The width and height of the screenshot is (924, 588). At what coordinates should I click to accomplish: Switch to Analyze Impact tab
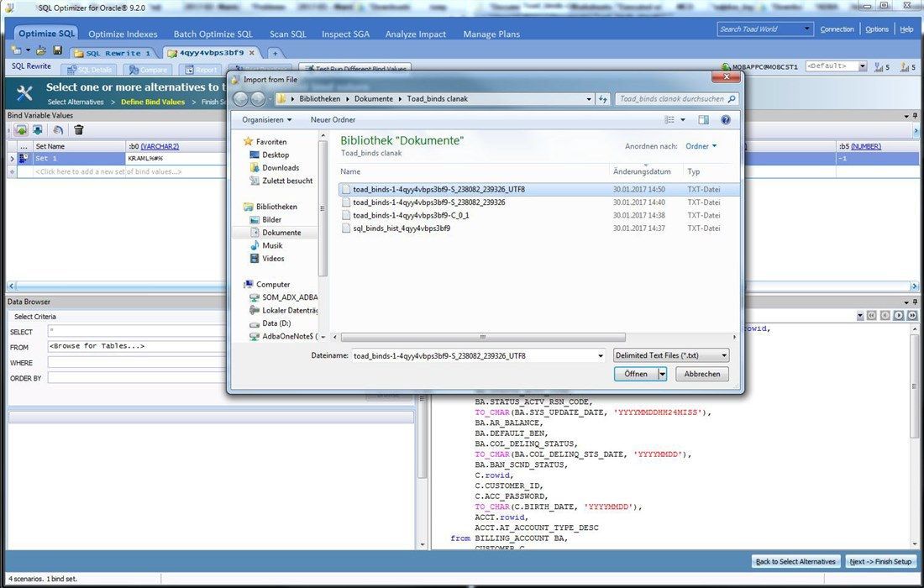tap(416, 34)
